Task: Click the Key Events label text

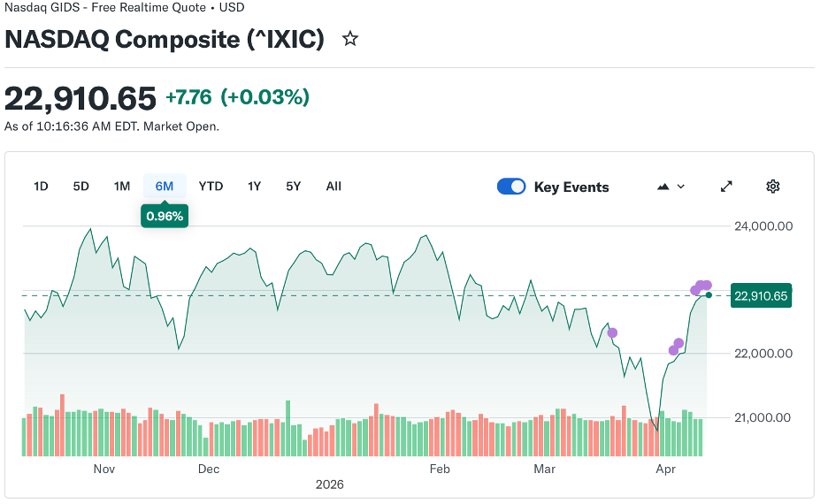Action: tap(571, 187)
